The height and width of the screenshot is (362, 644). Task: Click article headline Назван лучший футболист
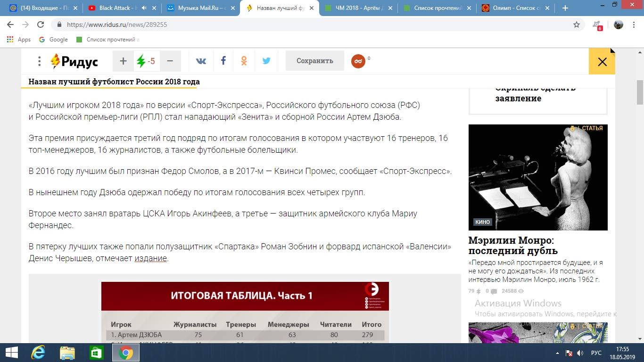click(x=114, y=82)
